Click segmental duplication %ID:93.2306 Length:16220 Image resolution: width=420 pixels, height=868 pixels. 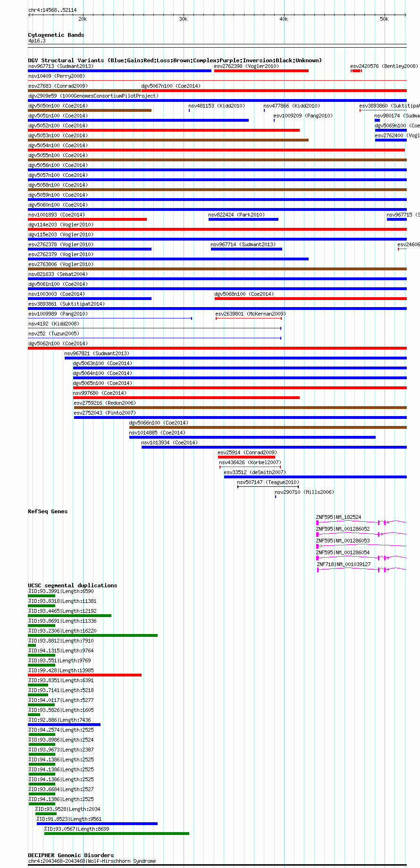(93, 635)
